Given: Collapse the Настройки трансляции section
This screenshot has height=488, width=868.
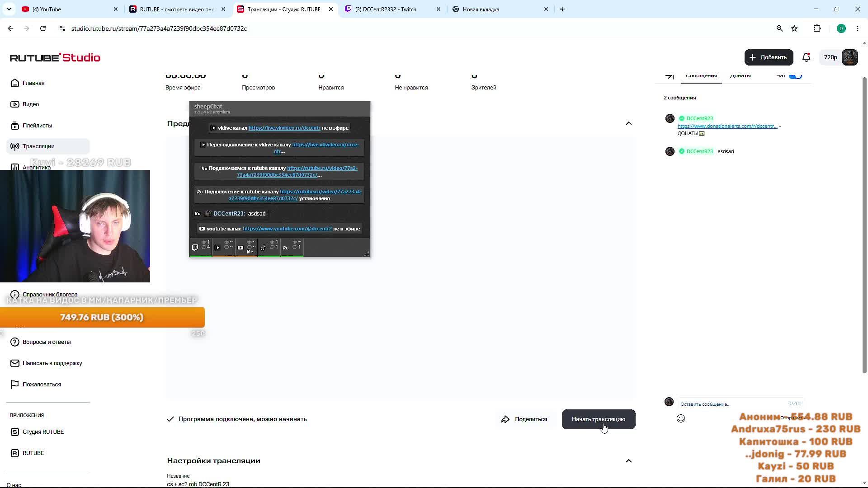Looking at the screenshot, I should pos(628,461).
